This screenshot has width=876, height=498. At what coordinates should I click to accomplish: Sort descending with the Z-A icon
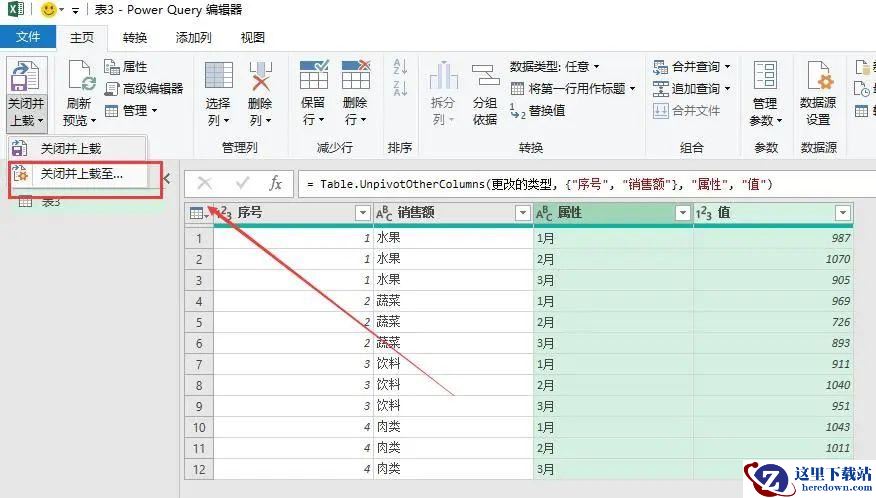[400, 88]
